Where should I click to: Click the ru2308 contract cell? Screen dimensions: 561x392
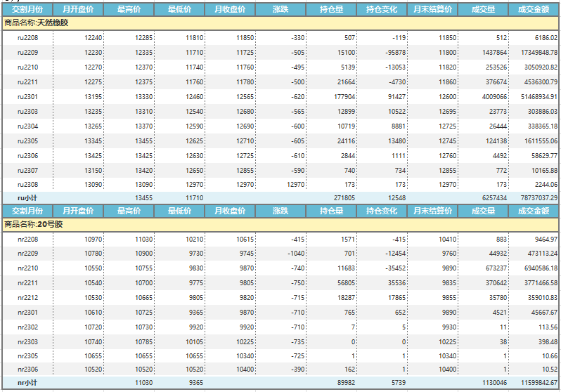(x=27, y=185)
